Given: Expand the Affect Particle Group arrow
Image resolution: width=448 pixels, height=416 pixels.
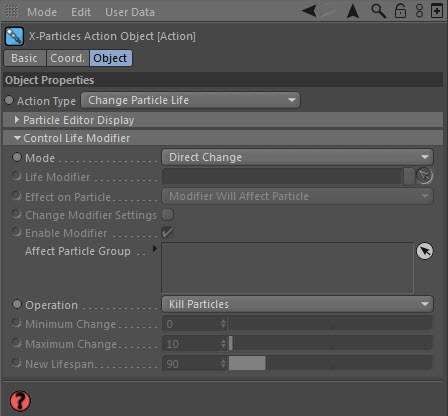Looking at the screenshot, I should pos(155,249).
